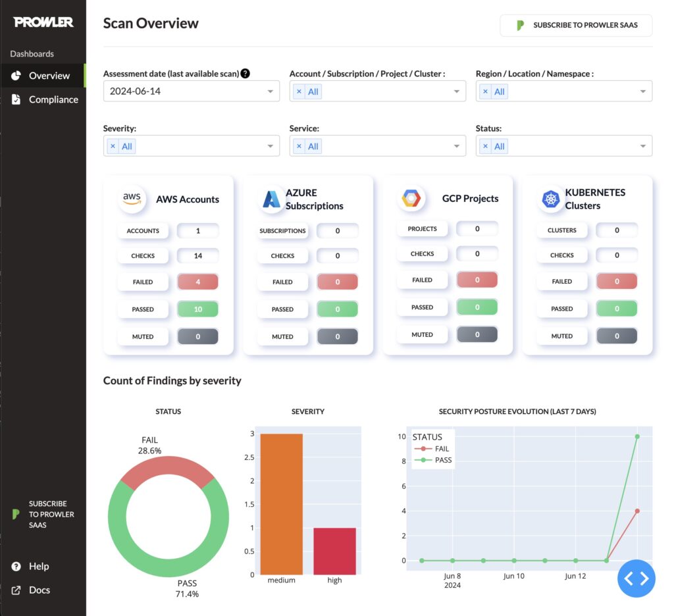Viewport: 674px width, 616px height.
Task: Click the AWS passed count of 10
Action: click(197, 309)
